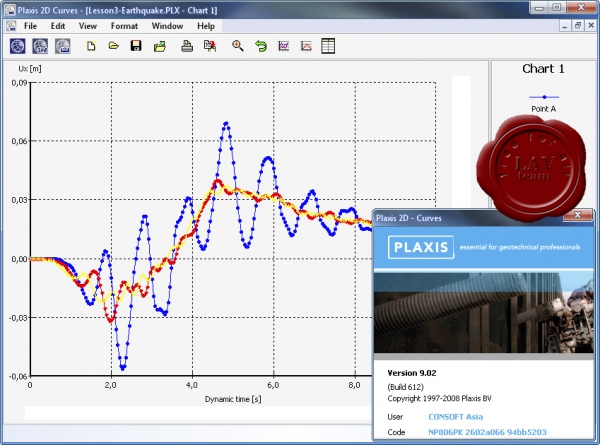
Task: Open the Help menu
Action: pyautogui.click(x=206, y=26)
